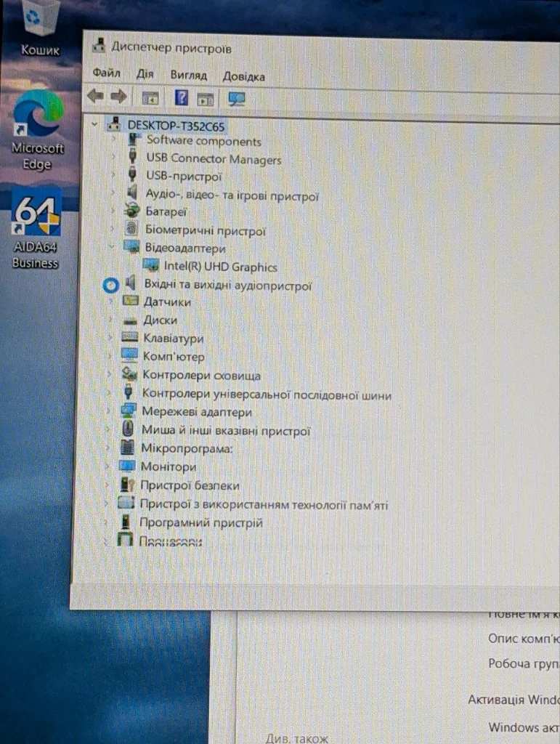Select Контролери універсальної послідовної шини
The image size is (560, 744).
pyautogui.click(x=267, y=395)
